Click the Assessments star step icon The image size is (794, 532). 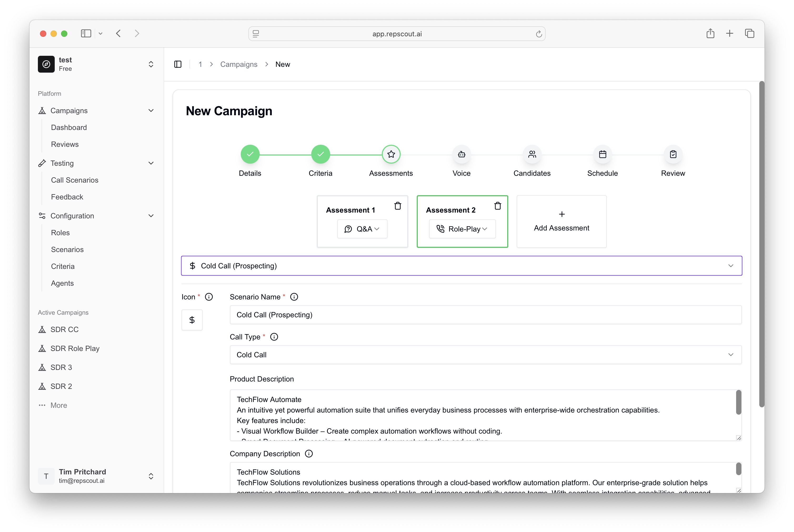pyautogui.click(x=391, y=154)
